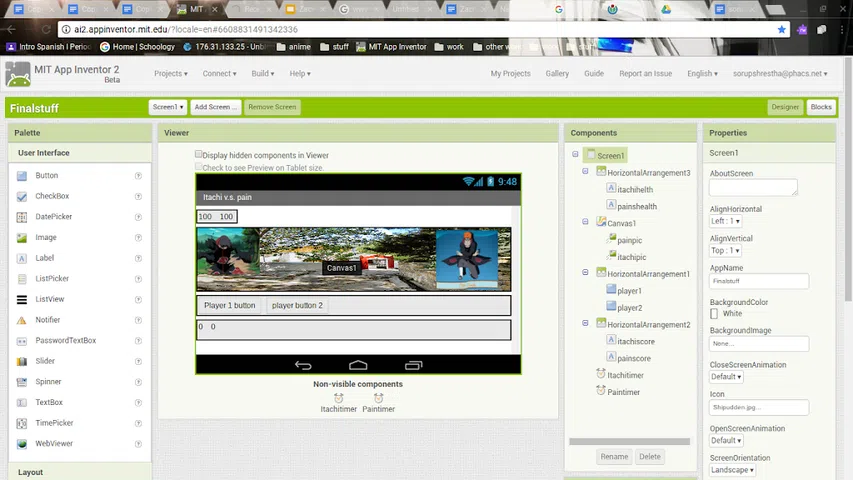The width and height of the screenshot is (853, 480).
Task: Open help for WebViewer component
Action: (138, 444)
